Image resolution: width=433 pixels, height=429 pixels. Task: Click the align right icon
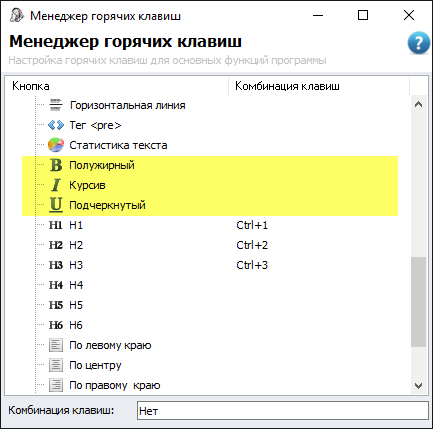click(56, 385)
